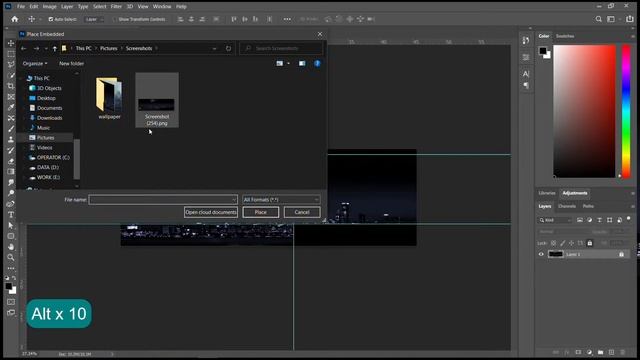640x360 pixels.
Task: Select the Crop tool
Action: [11, 86]
